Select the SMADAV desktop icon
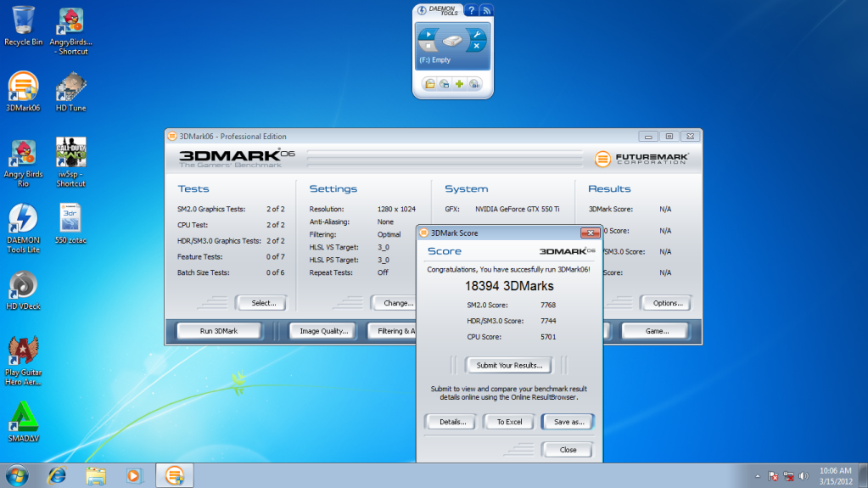This screenshot has height=488, width=868. pos(23,422)
